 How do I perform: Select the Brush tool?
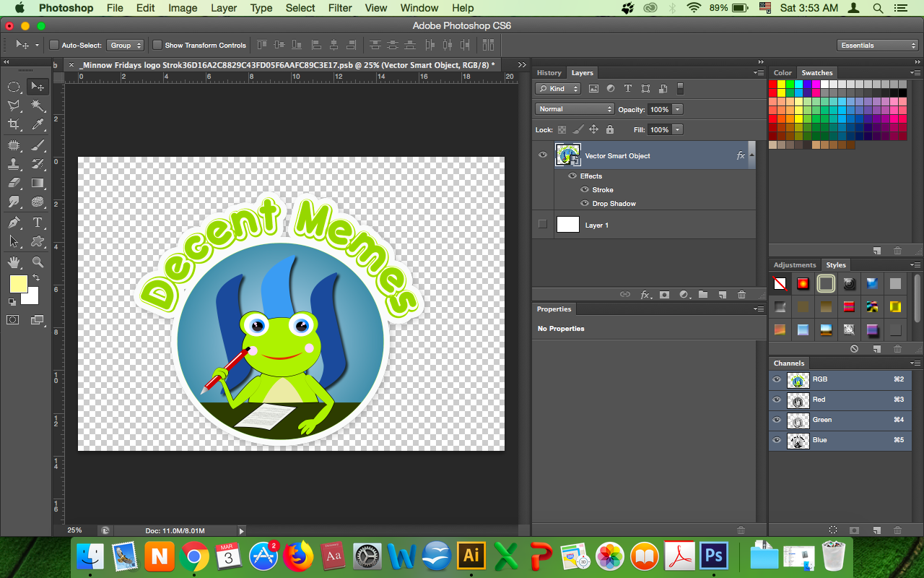(x=38, y=145)
